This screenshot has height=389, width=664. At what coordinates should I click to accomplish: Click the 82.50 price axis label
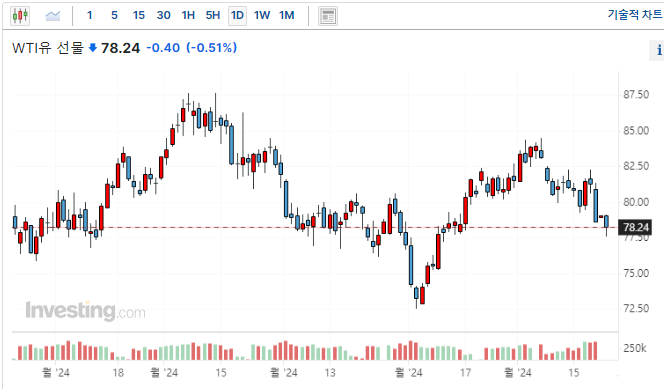pos(636,166)
